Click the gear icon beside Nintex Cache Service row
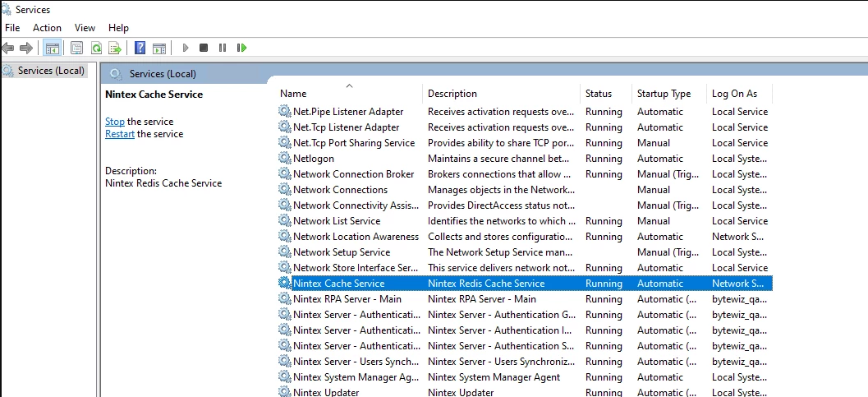 tap(284, 283)
